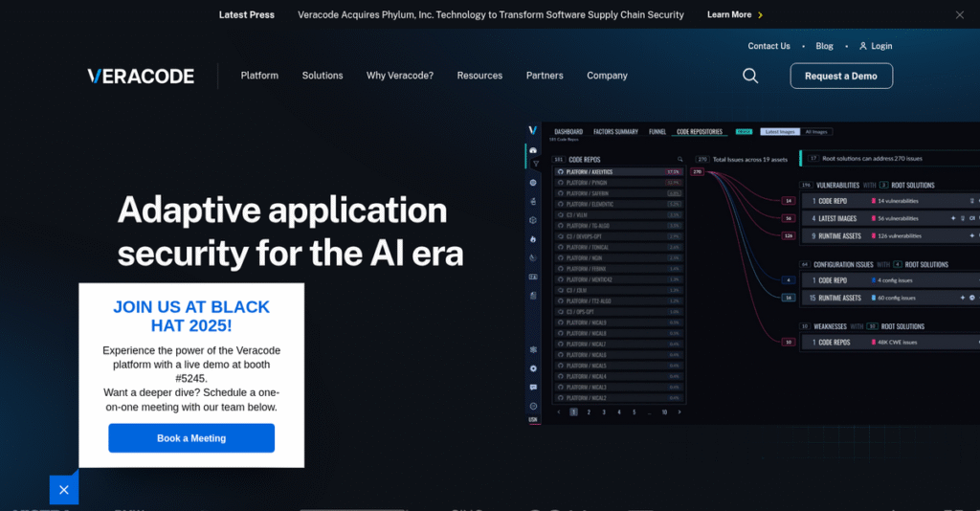This screenshot has width=980, height=511.
Task: Select the PLATFORM / NGIN repo row
Action: click(x=618, y=258)
